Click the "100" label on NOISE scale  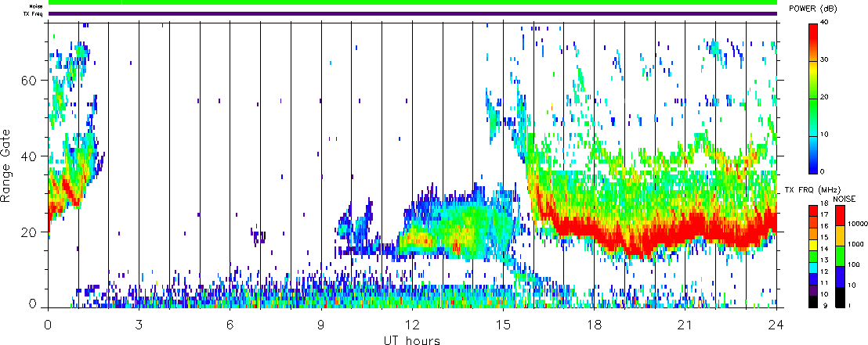[854, 265]
